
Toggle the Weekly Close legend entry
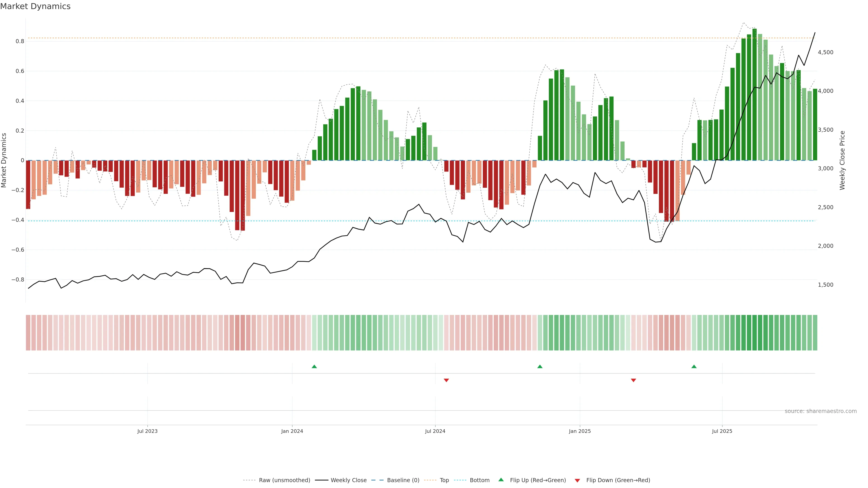[x=348, y=480]
